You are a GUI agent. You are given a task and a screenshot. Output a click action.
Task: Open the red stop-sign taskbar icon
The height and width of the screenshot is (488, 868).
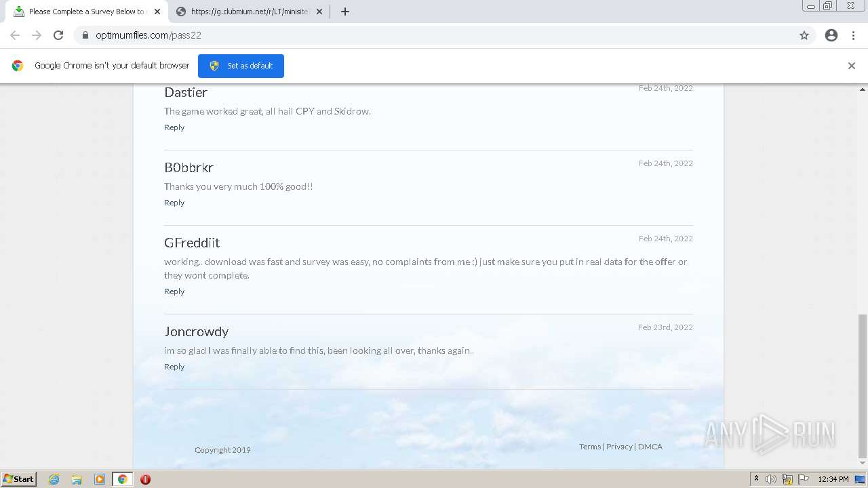click(x=145, y=479)
